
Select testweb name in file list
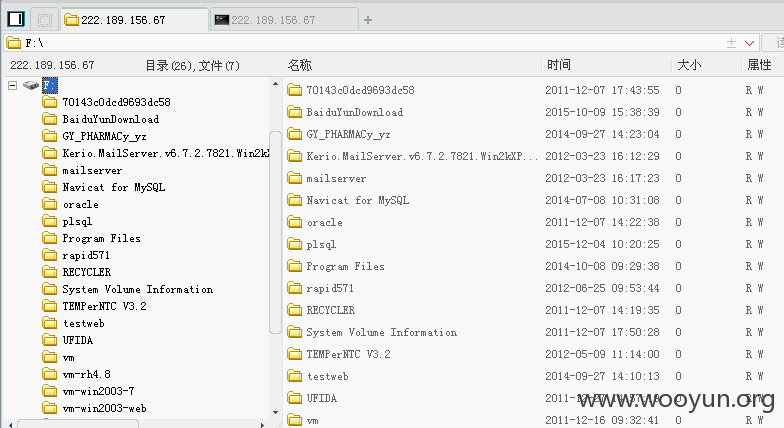(x=328, y=376)
